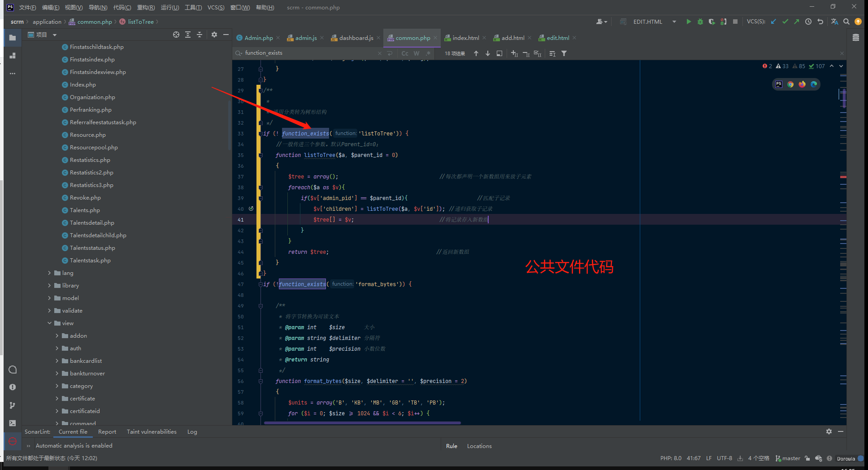This screenshot has height=470, width=868.
Task: Open the 文件(F) menu
Action: click(28, 7)
